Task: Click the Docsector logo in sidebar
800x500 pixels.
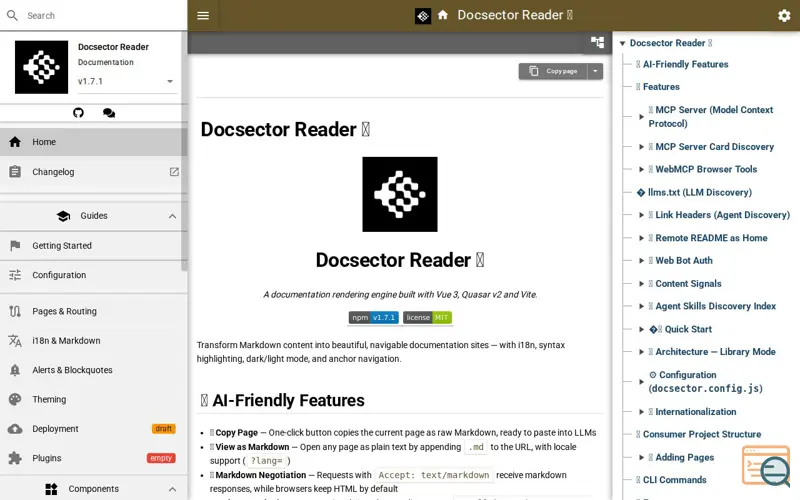Action: click(41, 67)
